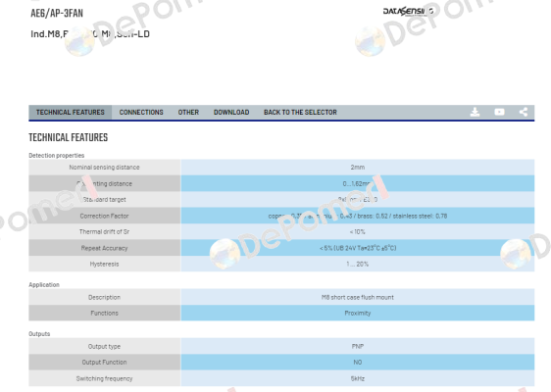551x392 pixels.
Task: Select the Repeat Accuracy row label
Action: pos(104,248)
